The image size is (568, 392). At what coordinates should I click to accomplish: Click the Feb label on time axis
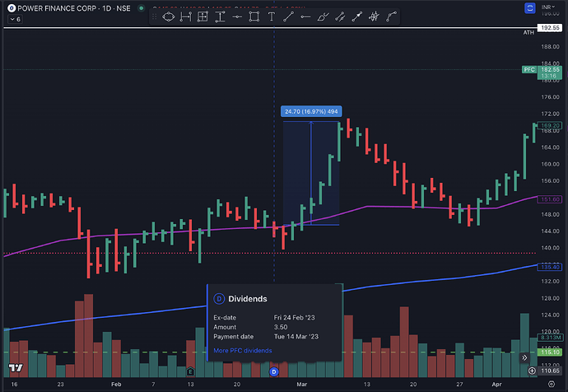(x=116, y=385)
